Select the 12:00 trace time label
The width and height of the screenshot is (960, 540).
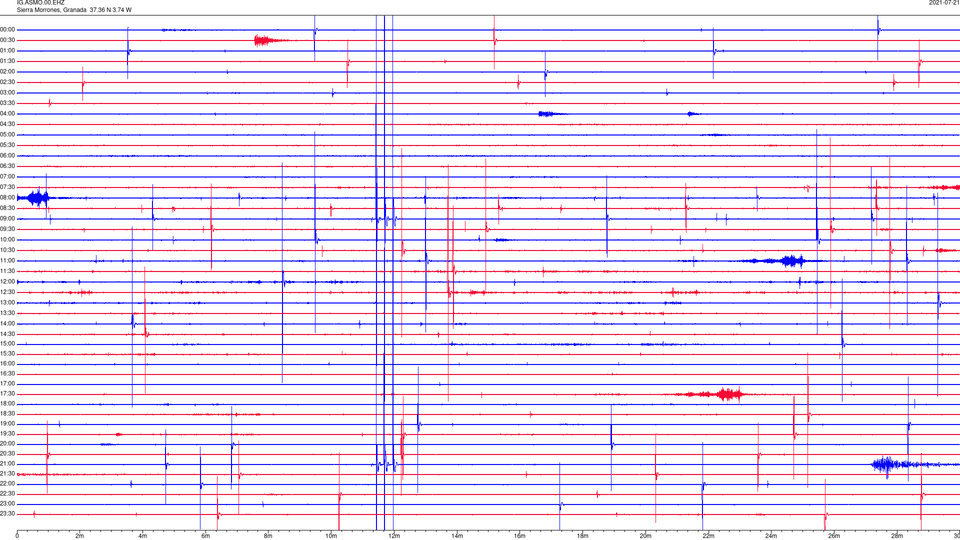click(8, 282)
